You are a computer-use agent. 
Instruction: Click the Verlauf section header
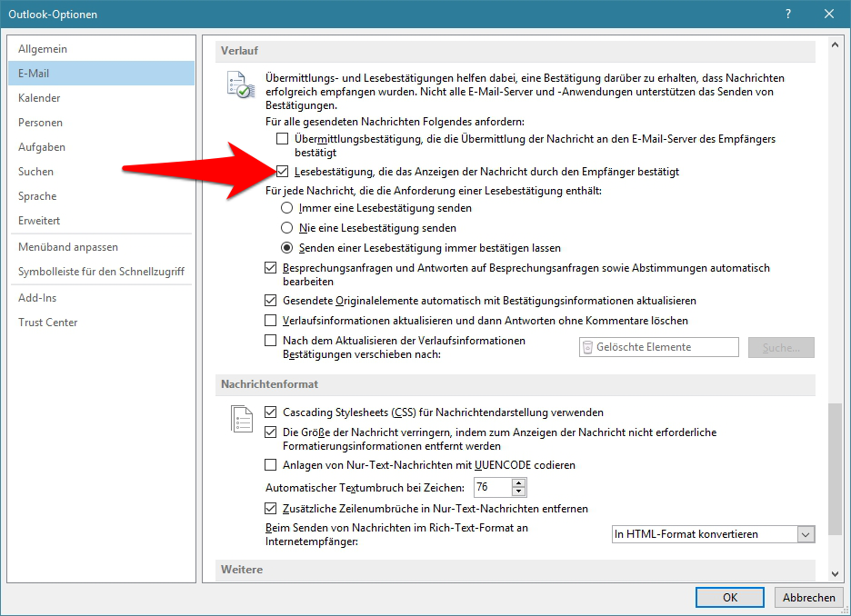coord(515,51)
